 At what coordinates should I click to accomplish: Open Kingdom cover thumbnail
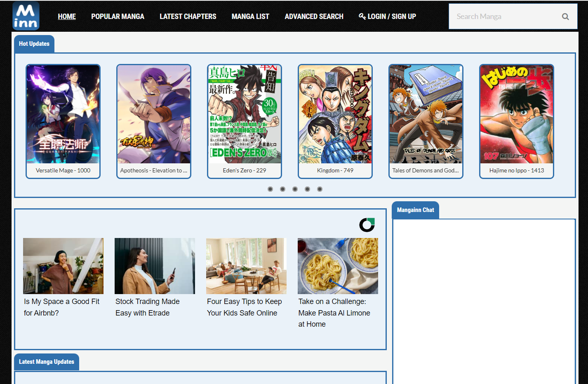(x=335, y=114)
